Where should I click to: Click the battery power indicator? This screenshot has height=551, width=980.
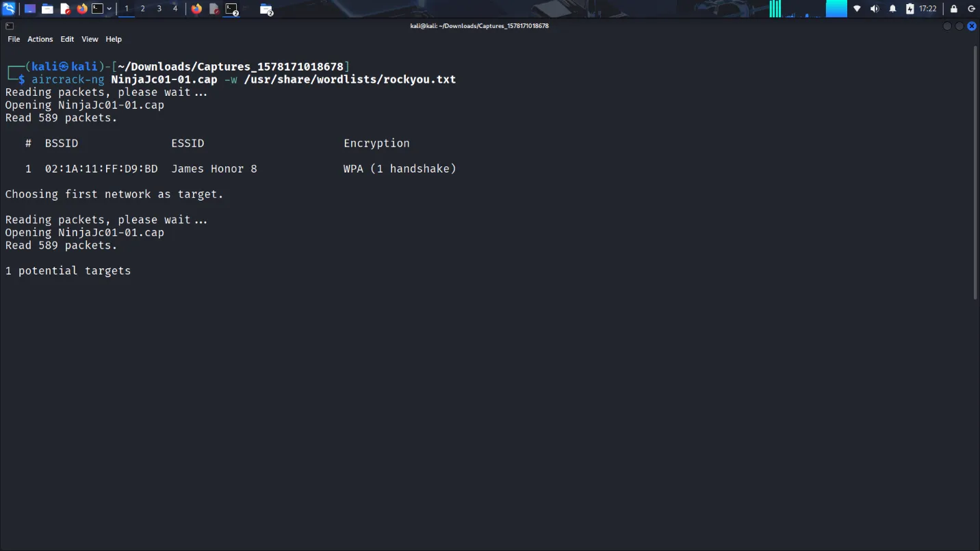[x=910, y=9]
